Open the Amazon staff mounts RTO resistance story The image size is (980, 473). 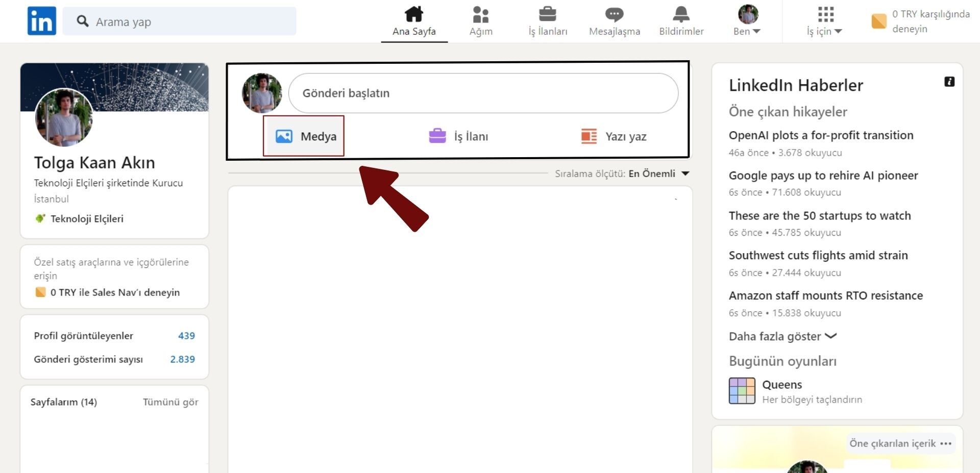coord(826,295)
